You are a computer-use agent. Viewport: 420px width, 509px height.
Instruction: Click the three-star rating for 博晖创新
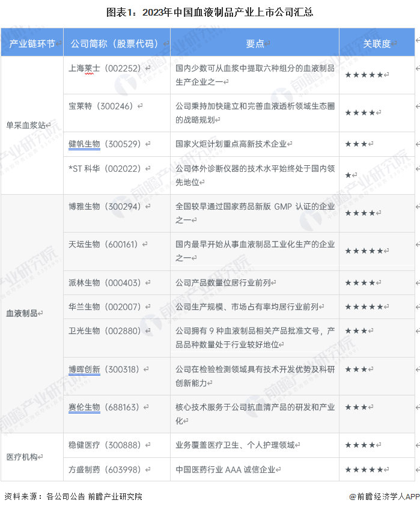(x=356, y=370)
